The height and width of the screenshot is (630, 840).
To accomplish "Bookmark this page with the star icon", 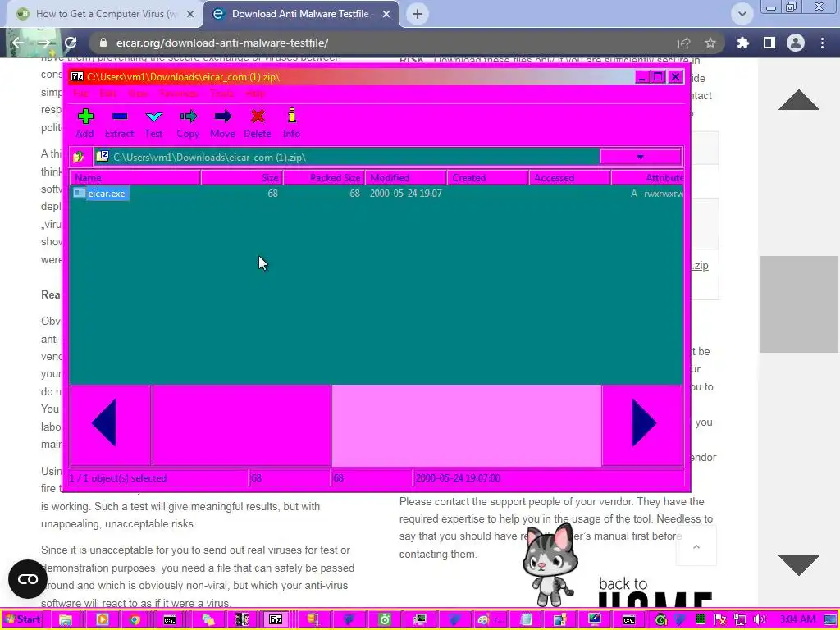I will click(x=710, y=43).
